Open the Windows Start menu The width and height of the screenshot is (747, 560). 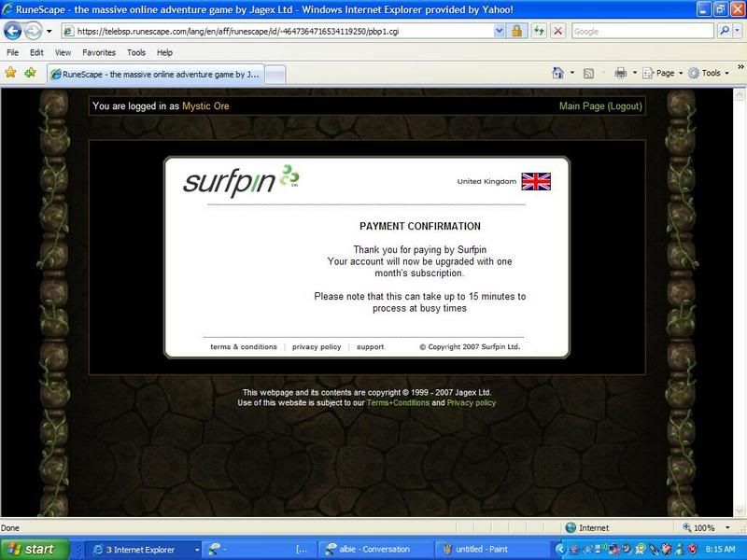(x=35, y=549)
